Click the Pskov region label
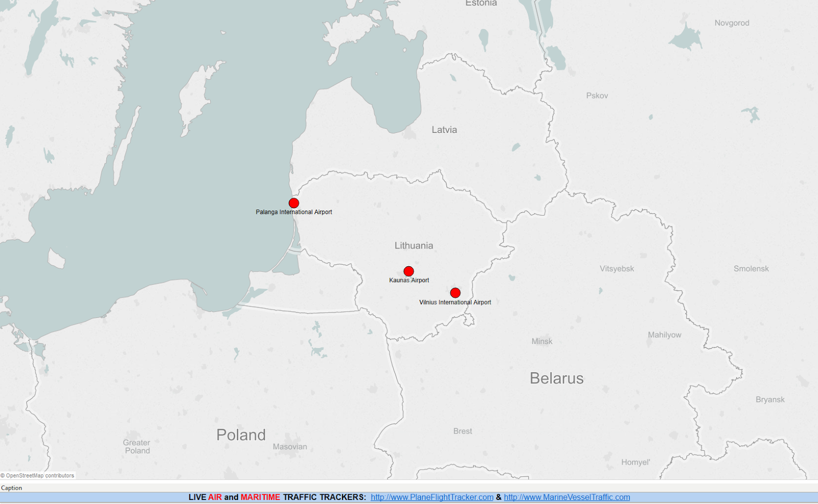Image resolution: width=818 pixels, height=504 pixels. 597,95
